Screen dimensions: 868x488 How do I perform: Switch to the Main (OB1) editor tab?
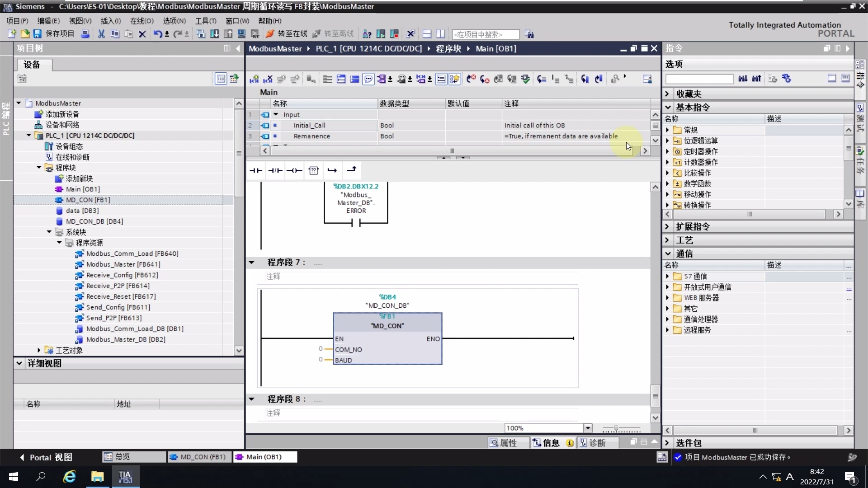[265, 457]
